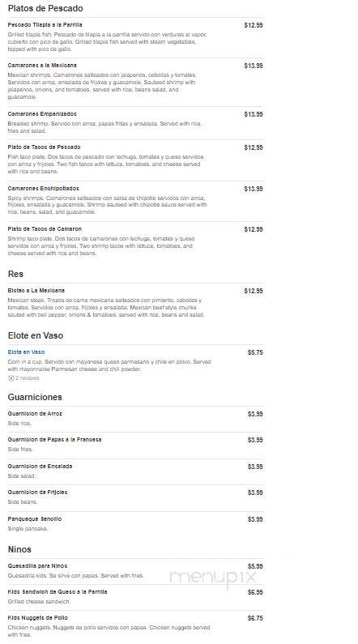Click the Panqueque Sencillo item
358x644 pixels.
35,518
